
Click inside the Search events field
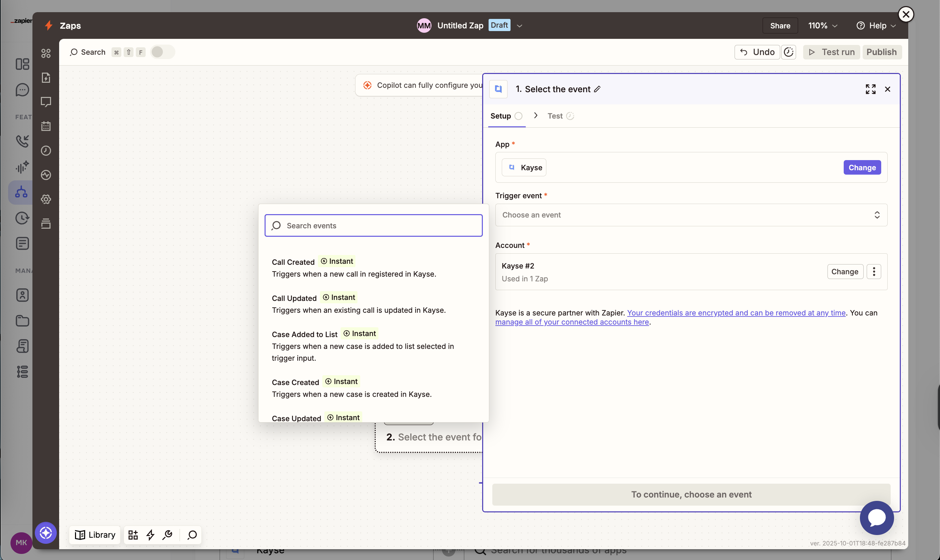tap(373, 225)
